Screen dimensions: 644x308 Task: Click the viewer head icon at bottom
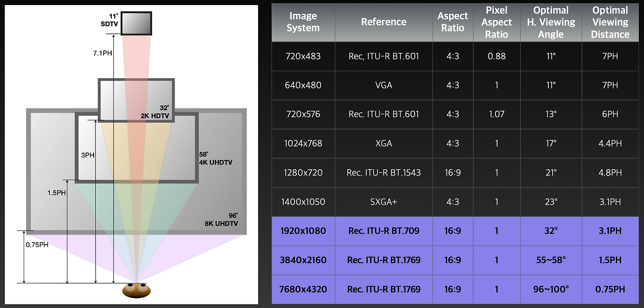(x=136, y=290)
